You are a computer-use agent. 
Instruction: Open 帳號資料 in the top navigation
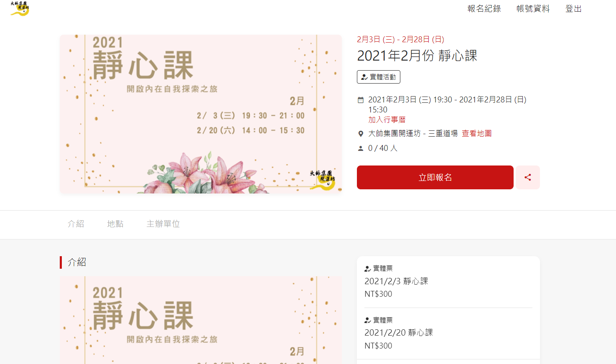point(533,9)
